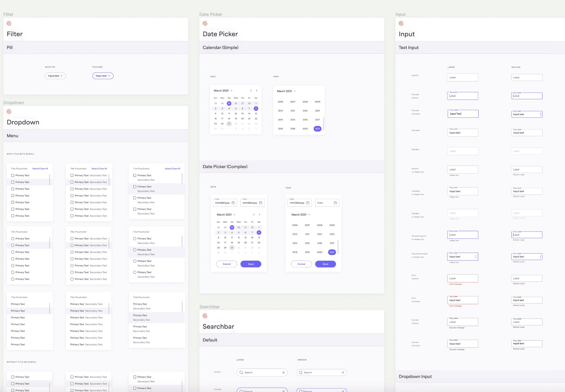Click the large inactive Label text input
Image resolution: width=565 pixels, height=392 pixels.
pyautogui.click(x=462, y=78)
